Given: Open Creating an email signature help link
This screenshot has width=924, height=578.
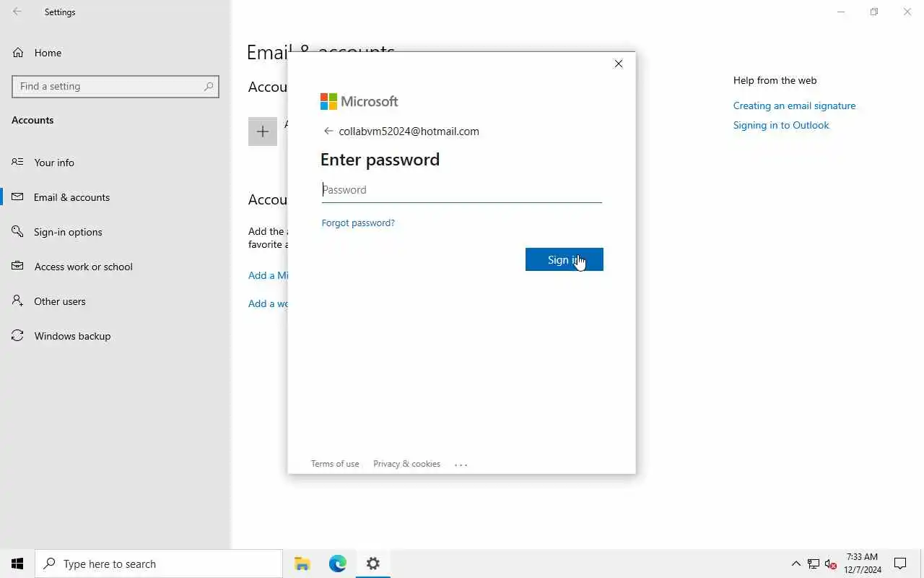Looking at the screenshot, I should pyautogui.click(x=794, y=105).
